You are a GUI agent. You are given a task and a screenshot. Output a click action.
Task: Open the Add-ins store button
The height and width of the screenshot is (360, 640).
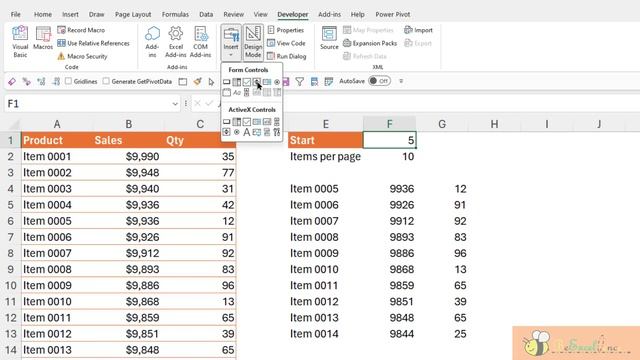pos(152,42)
